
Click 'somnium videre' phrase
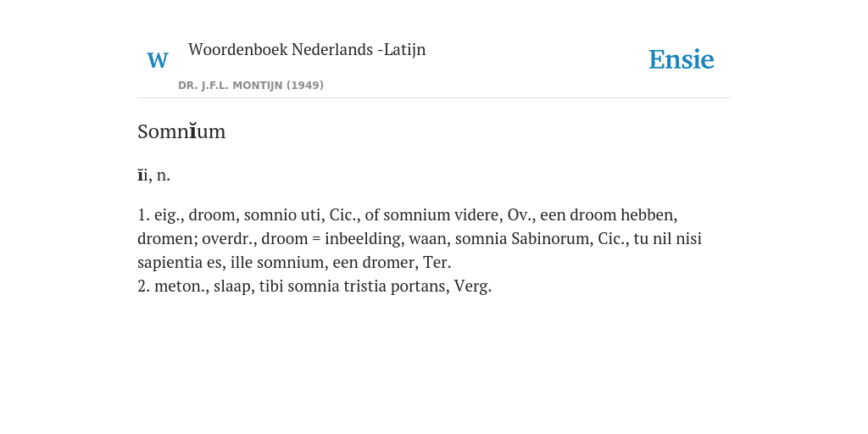pos(441,214)
